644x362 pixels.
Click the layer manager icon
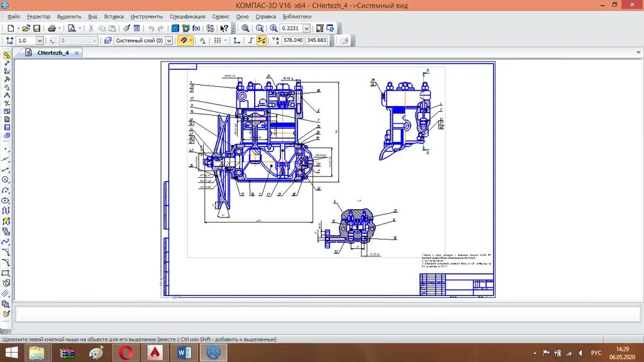click(108, 40)
